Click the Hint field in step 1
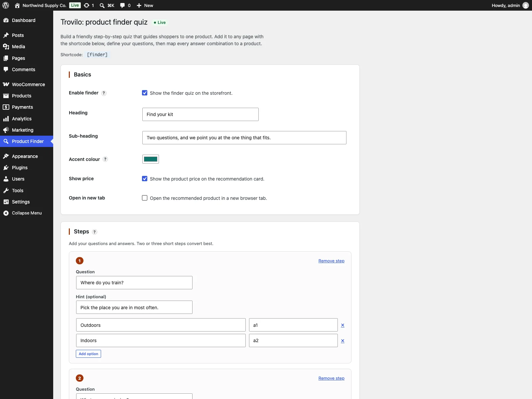The width and height of the screenshot is (532, 399). point(134,307)
